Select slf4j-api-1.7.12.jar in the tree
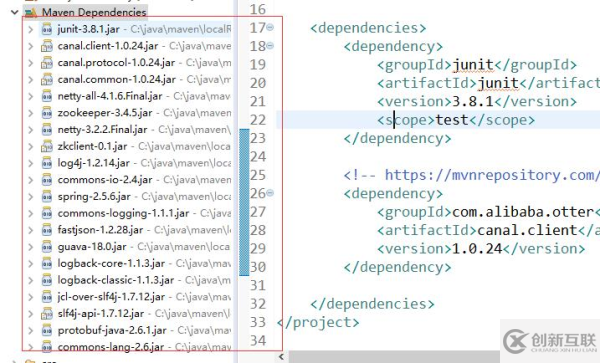 coord(101,314)
